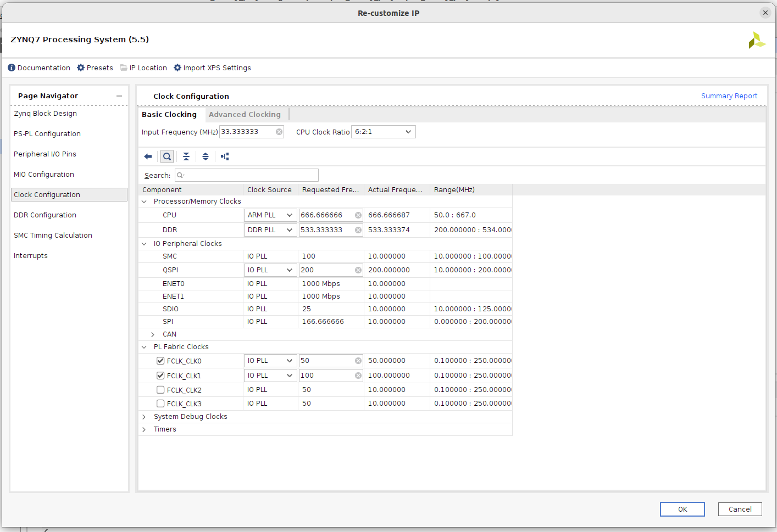Click Import XPS Settings gear icon
The width and height of the screenshot is (777, 532).
(177, 68)
